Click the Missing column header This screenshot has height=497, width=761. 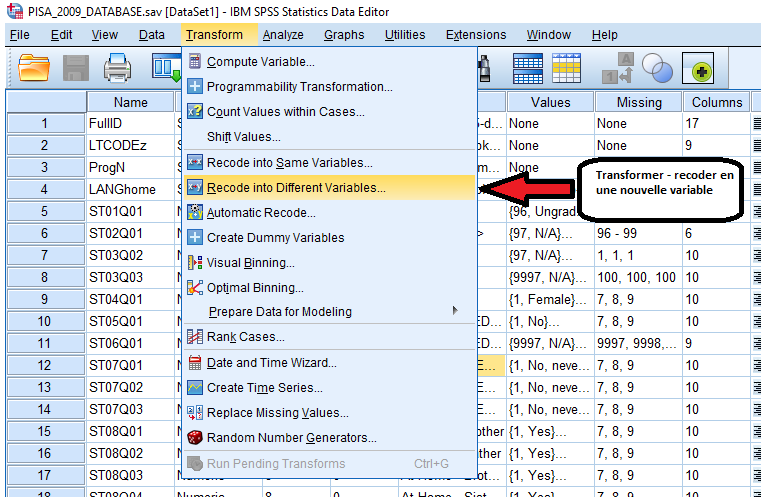point(639,102)
